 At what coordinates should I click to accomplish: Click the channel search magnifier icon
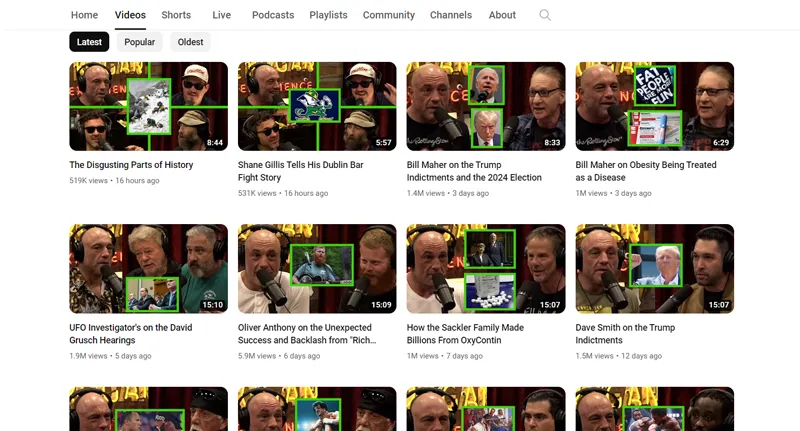point(544,15)
